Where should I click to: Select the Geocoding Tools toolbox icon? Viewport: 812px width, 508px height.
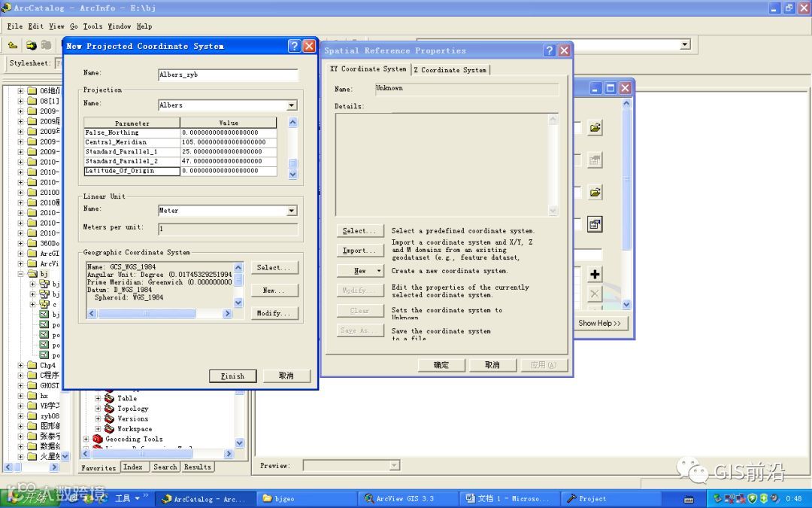point(97,439)
